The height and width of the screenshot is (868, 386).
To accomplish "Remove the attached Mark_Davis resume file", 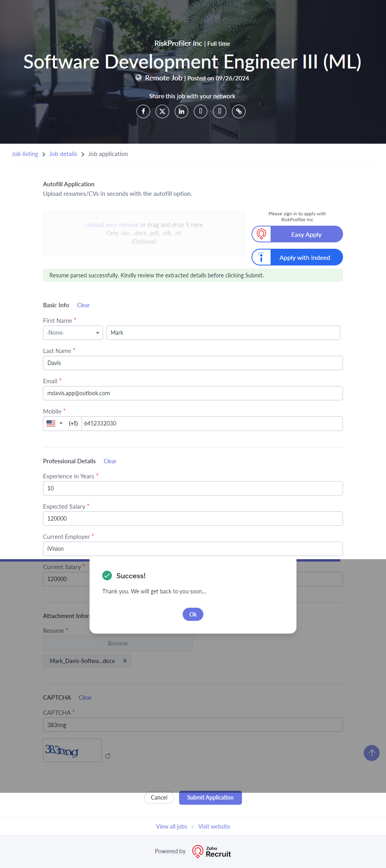I will [x=125, y=661].
